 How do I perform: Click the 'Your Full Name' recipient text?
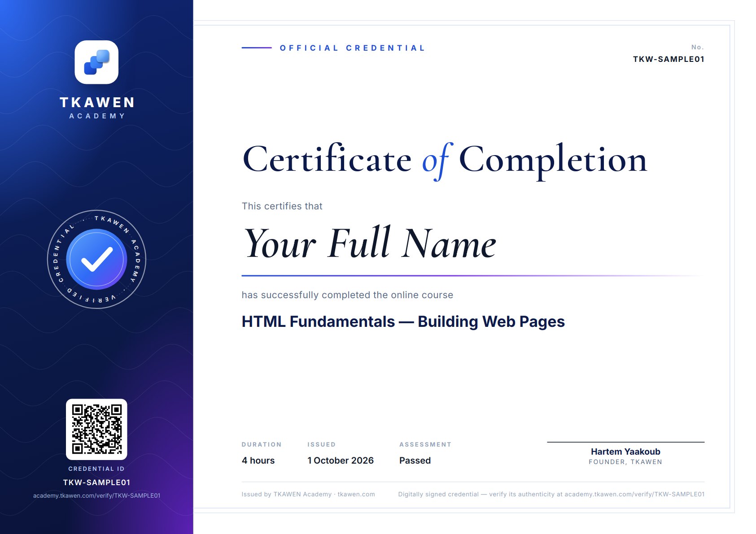[370, 243]
